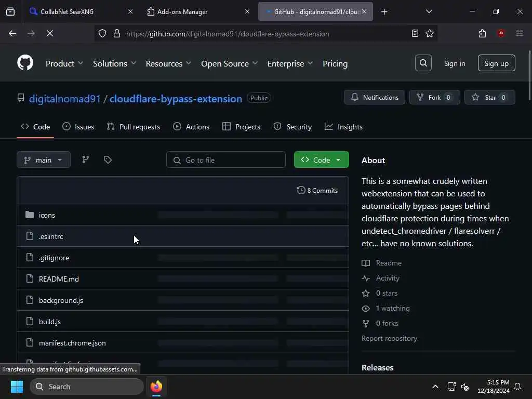The image size is (532, 399).
Task: Open Firefox from the taskbar
Action: (156, 387)
